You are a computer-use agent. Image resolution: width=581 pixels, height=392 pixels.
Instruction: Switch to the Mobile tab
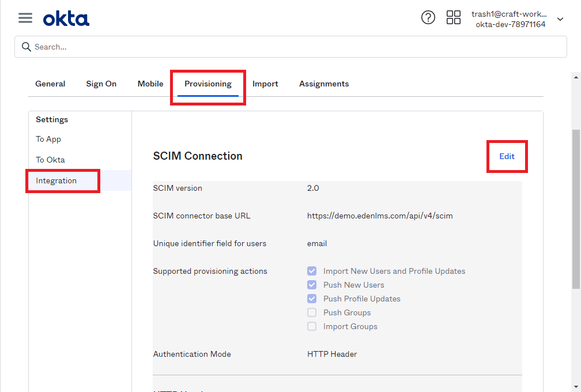(x=150, y=84)
